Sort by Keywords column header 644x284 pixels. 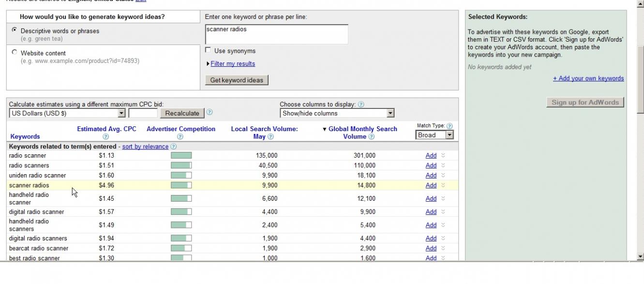point(25,136)
